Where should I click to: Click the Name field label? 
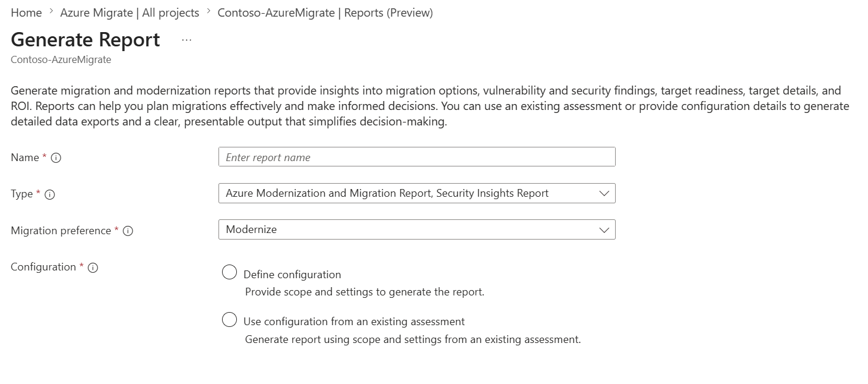pyautogui.click(x=25, y=158)
